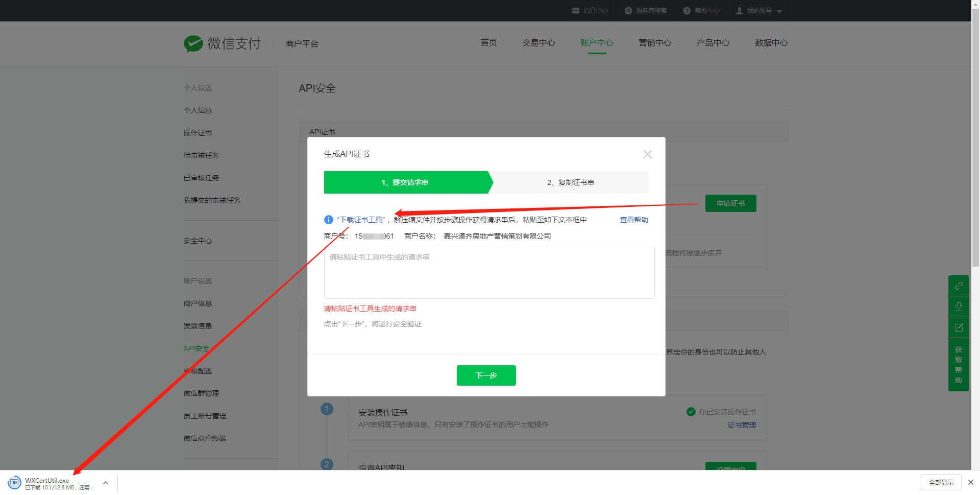Click the Show All downloads button

[941, 482]
